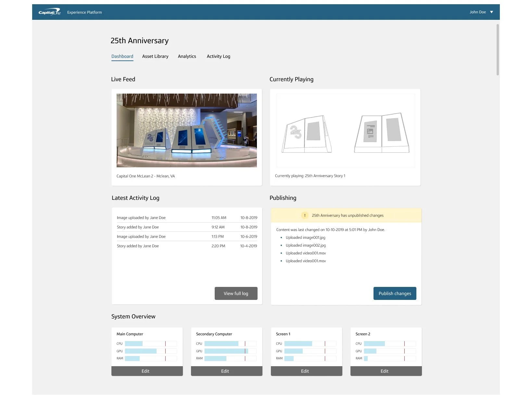Click Secondary Computer GPU usage bar
Viewport: 532px width, 399px height.
pos(230,351)
